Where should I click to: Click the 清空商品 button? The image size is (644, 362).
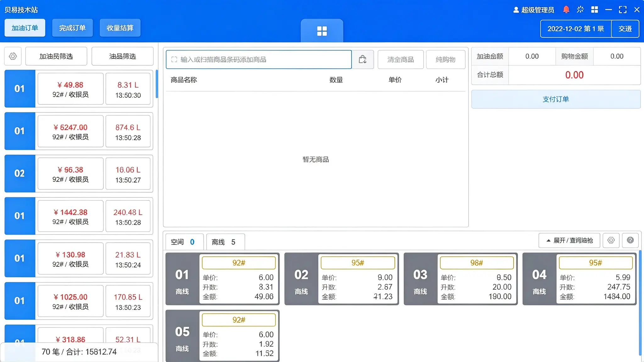[x=400, y=59]
